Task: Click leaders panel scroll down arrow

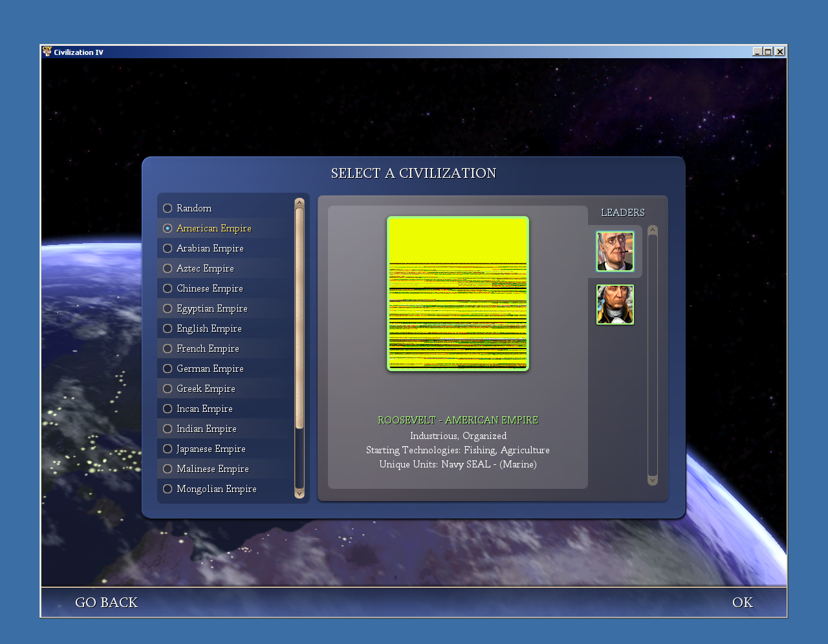Action: tap(652, 480)
